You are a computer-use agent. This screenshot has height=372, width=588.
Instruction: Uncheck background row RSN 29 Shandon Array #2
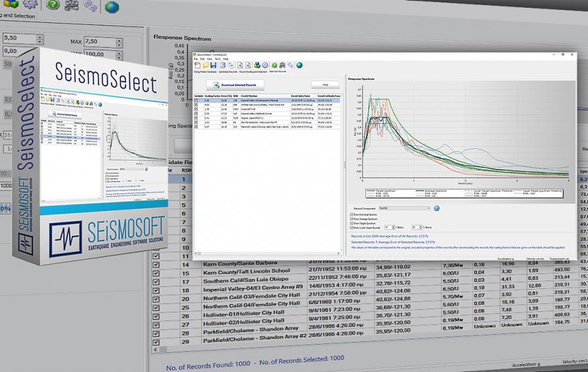pyautogui.click(x=156, y=343)
